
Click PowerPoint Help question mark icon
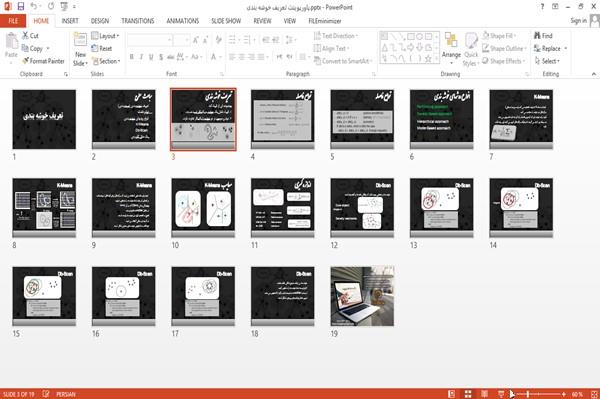[x=542, y=7]
